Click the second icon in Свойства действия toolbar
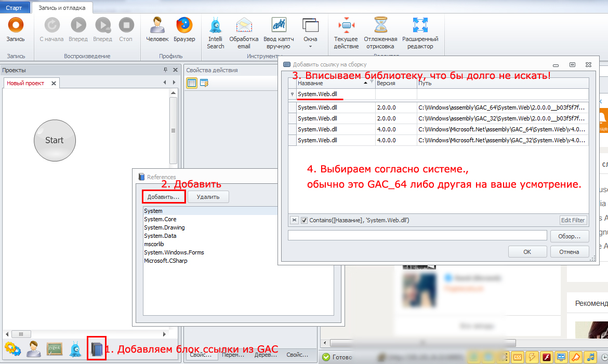Viewport: 608px width, 364px height. [x=204, y=83]
